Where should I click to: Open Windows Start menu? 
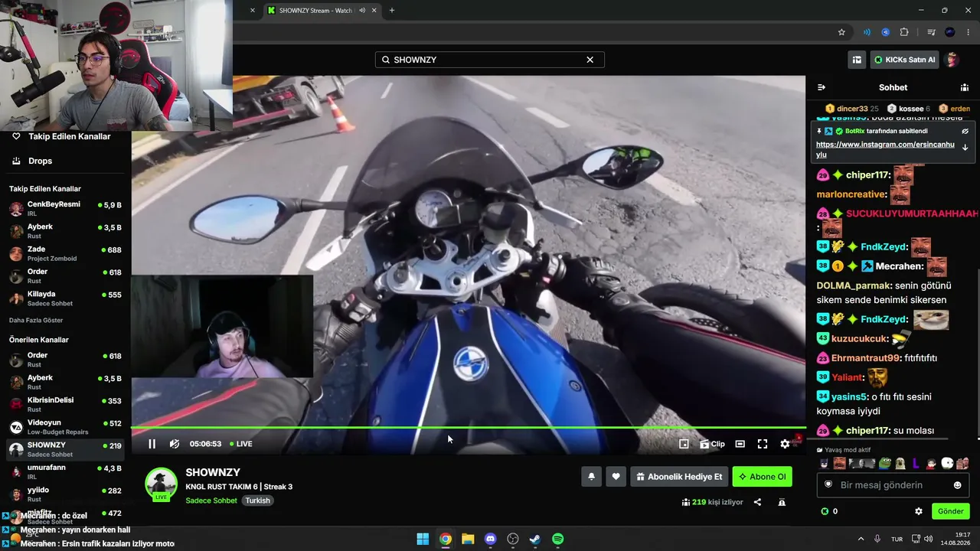(x=423, y=539)
